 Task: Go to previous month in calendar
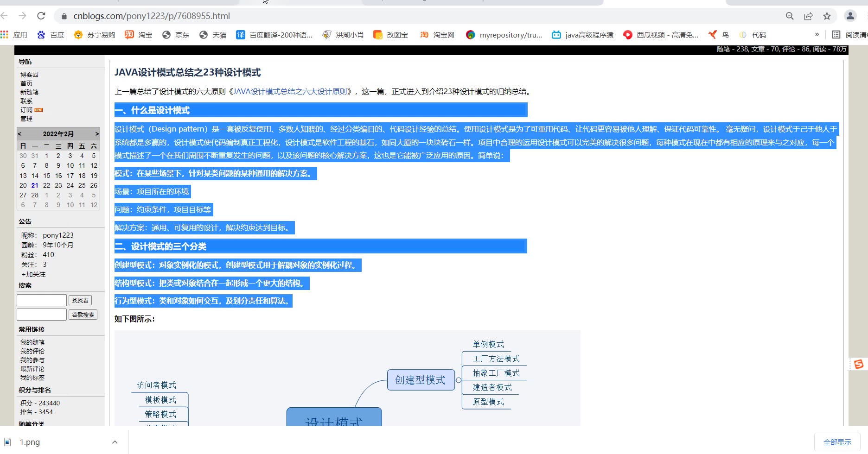(x=19, y=134)
